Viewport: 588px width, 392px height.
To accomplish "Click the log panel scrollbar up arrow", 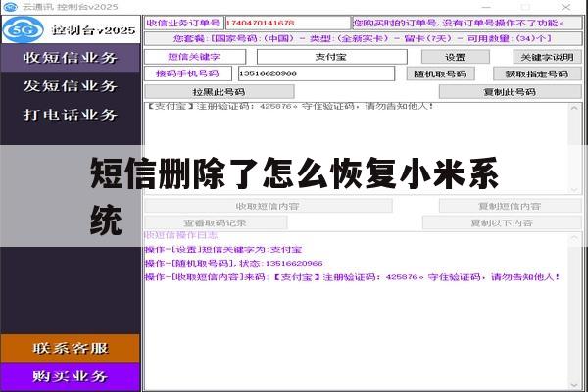I will coord(574,238).
